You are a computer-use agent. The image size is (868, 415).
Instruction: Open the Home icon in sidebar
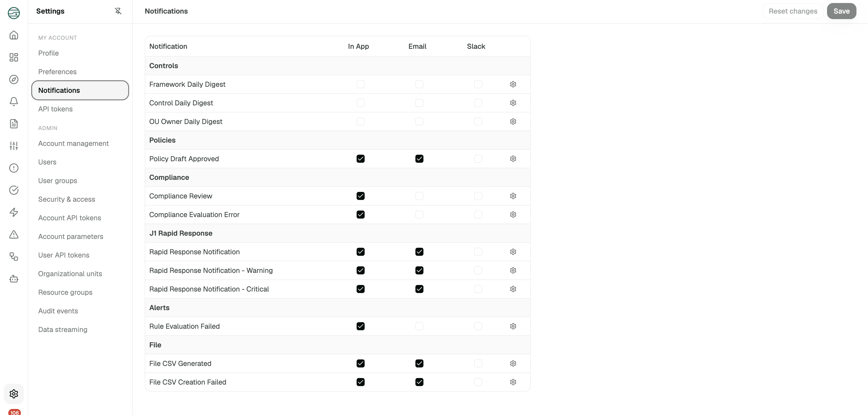(14, 35)
